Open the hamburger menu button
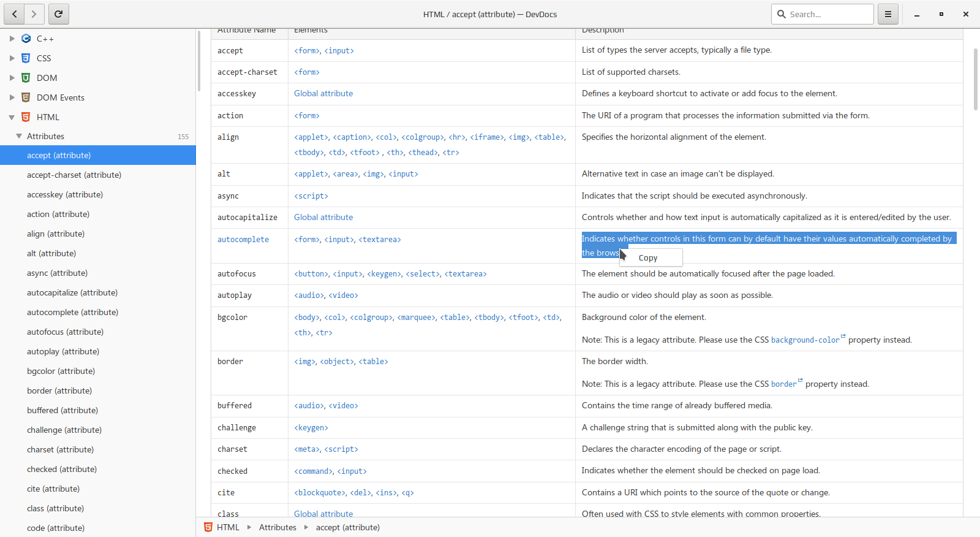This screenshot has height=537, width=980. coord(888,14)
